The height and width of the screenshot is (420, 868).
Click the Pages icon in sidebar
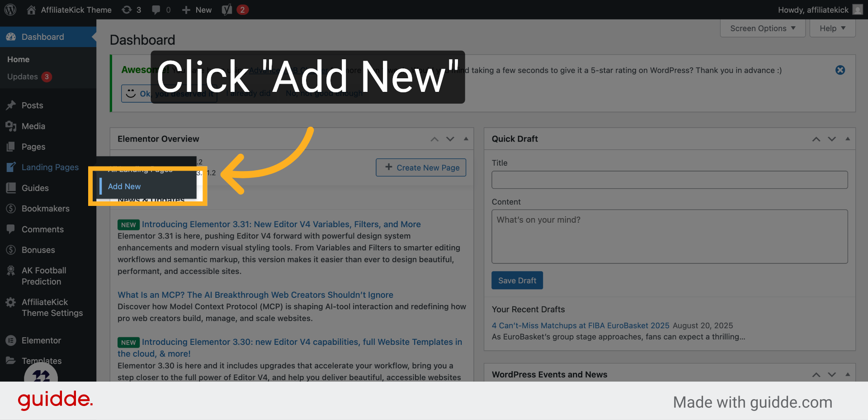coord(11,147)
